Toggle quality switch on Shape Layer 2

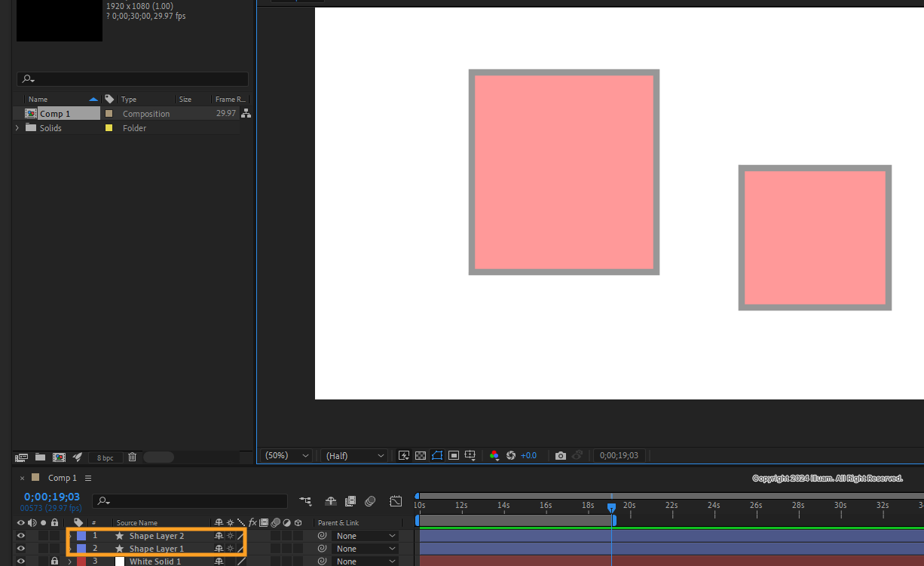tap(240, 536)
